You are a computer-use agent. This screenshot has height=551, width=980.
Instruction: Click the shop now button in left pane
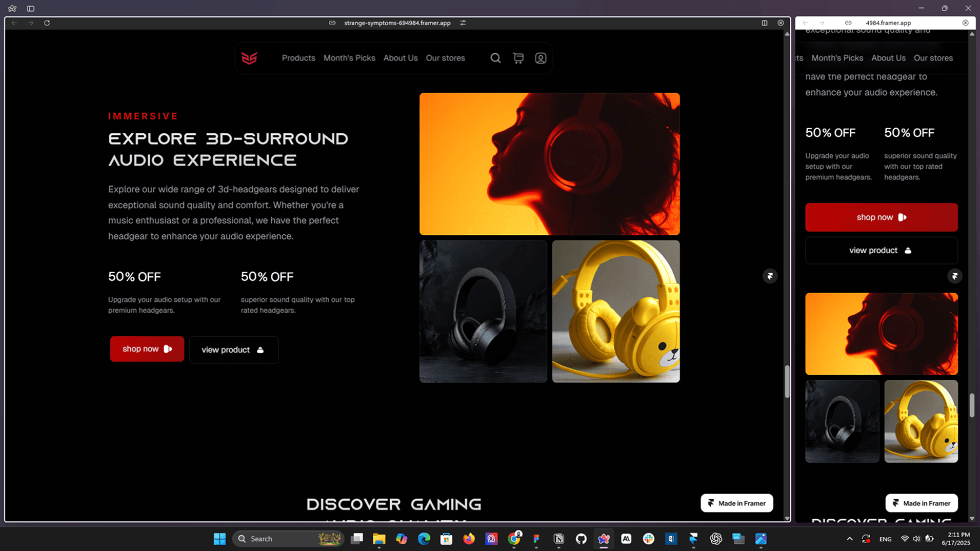(x=147, y=349)
